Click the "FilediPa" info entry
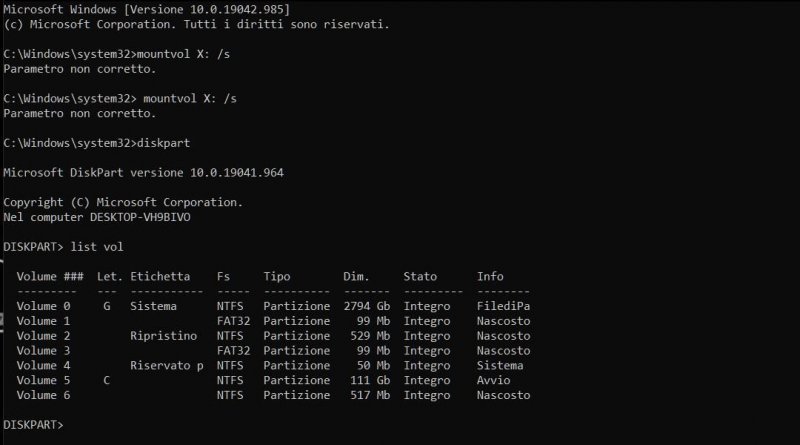This screenshot has height=445, width=800. [x=503, y=305]
